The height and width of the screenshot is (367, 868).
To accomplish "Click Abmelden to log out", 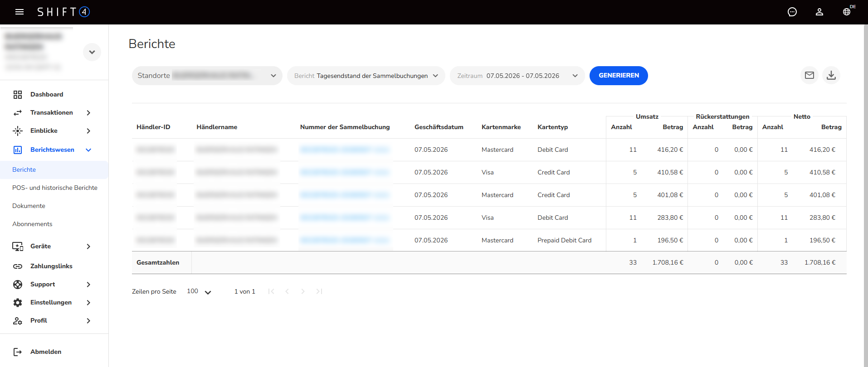I will 46,352.
